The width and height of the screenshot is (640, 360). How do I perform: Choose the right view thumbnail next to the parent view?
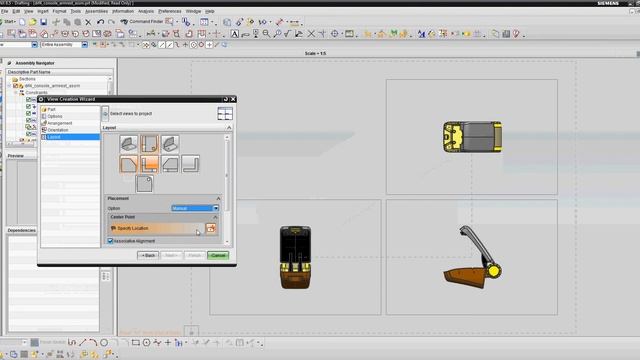tap(170, 164)
